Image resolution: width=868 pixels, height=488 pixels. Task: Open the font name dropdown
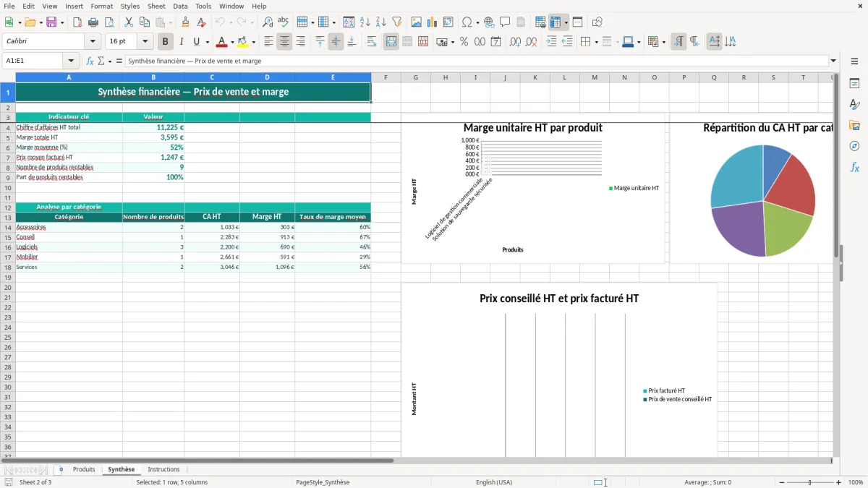pyautogui.click(x=93, y=42)
